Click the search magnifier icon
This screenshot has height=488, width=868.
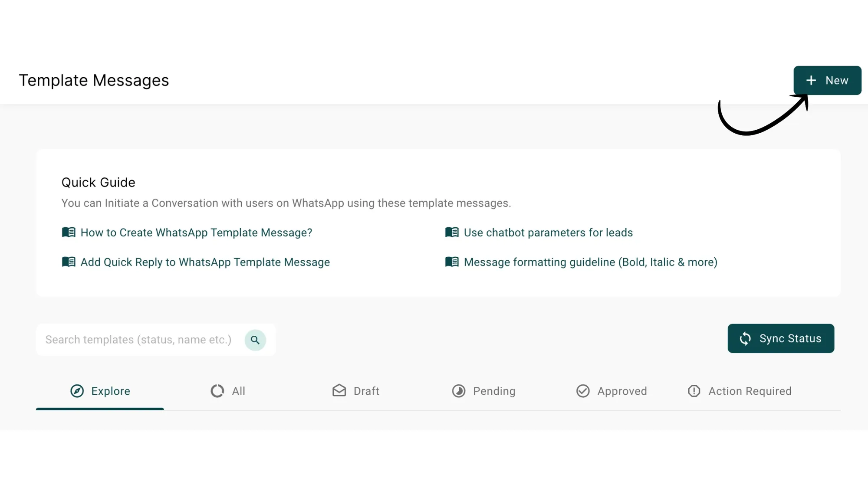255,340
